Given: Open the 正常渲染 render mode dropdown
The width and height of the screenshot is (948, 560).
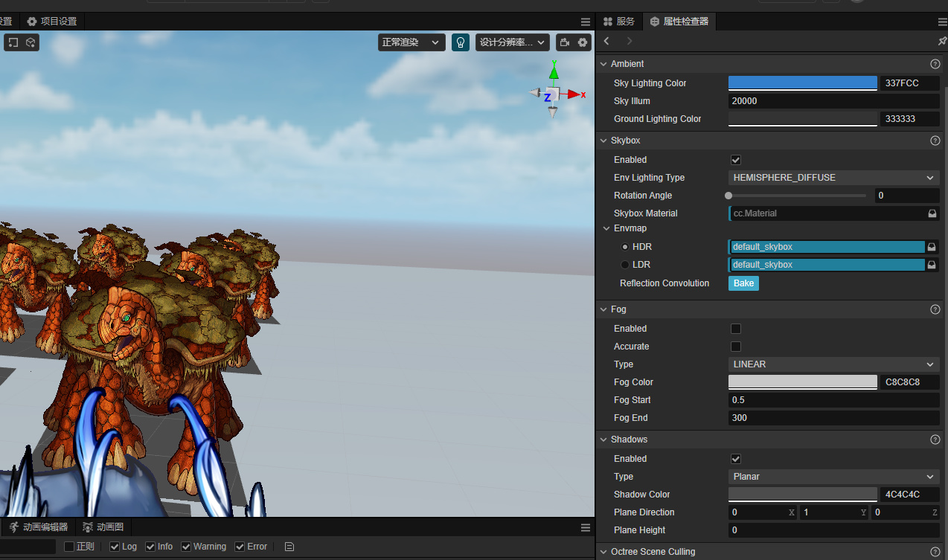Looking at the screenshot, I should click(411, 42).
